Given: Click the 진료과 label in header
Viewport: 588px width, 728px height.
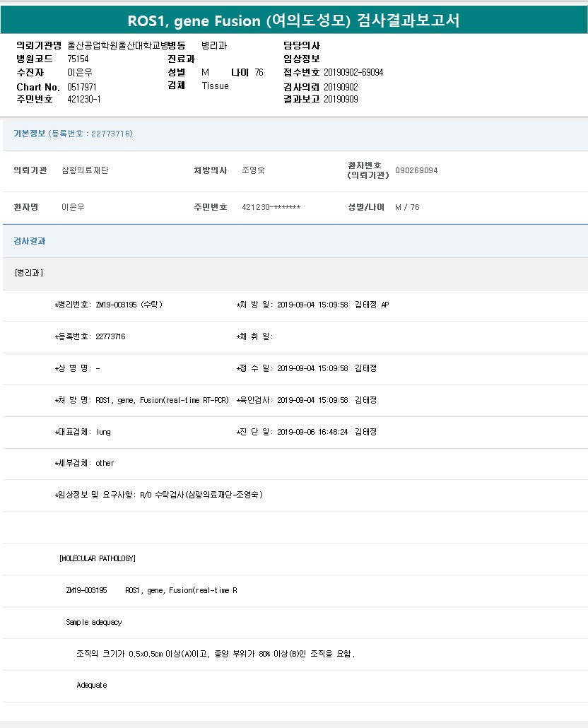Looking at the screenshot, I should (182, 59).
